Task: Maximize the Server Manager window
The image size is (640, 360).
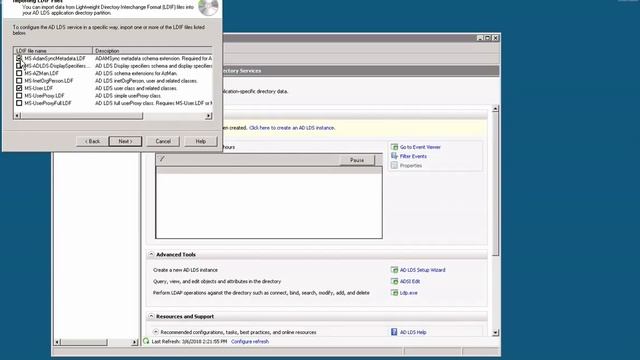Action: [487, 38]
